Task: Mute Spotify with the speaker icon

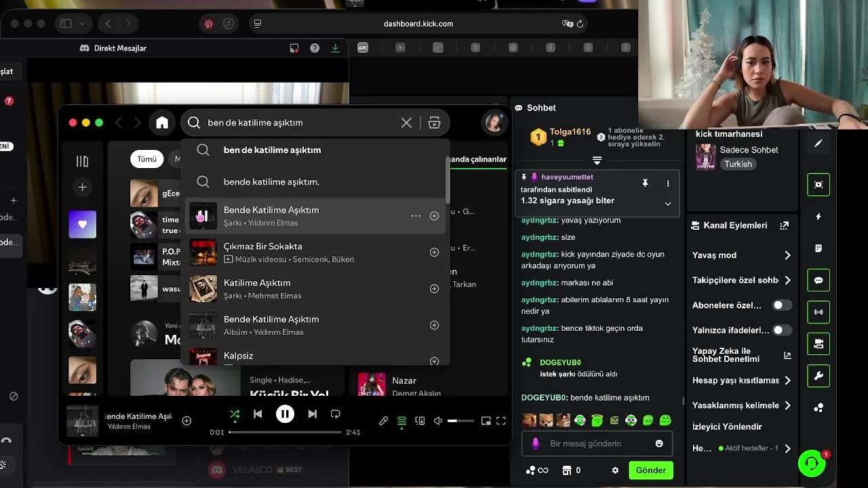Action: pyautogui.click(x=438, y=421)
